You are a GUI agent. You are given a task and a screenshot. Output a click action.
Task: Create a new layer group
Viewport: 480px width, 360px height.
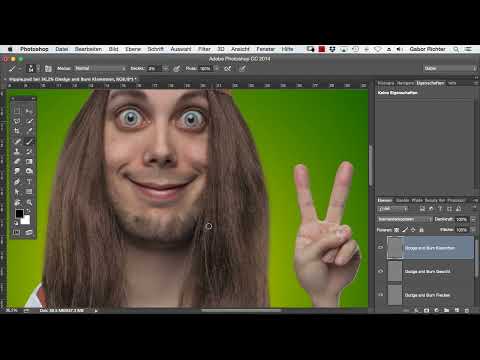pyautogui.click(x=447, y=310)
